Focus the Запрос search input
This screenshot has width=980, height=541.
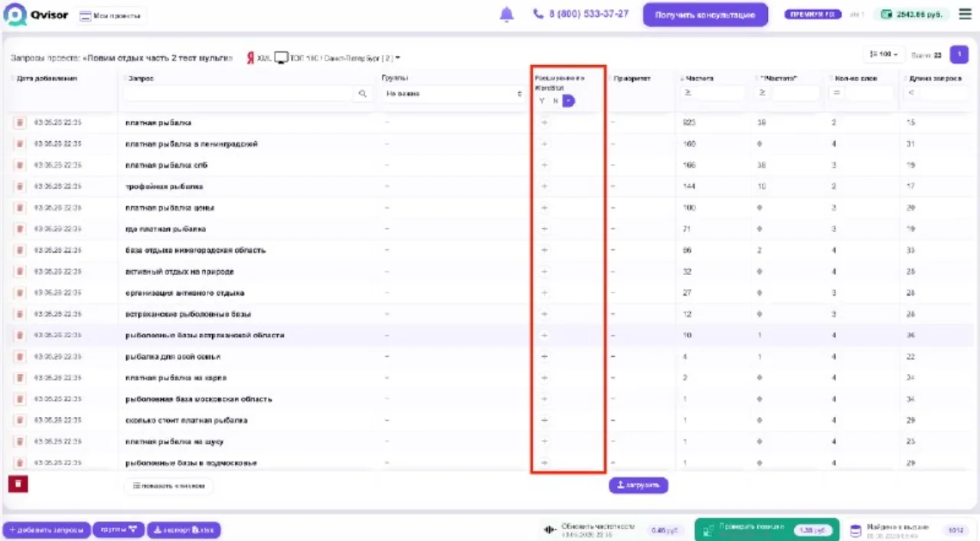pyautogui.click(x=239, y=93)
